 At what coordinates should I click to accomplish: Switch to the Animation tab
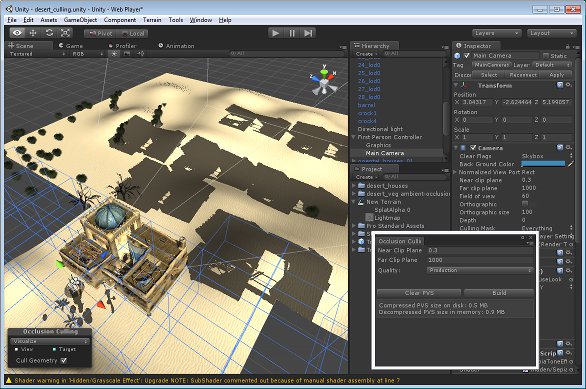pyautogui.click(x=176, y=46)
